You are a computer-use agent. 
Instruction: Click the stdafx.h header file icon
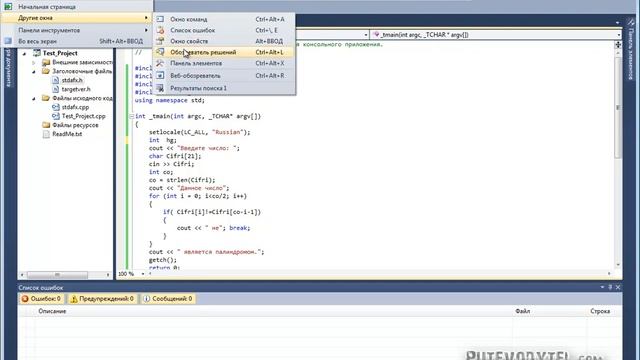[x=56, y=80]
